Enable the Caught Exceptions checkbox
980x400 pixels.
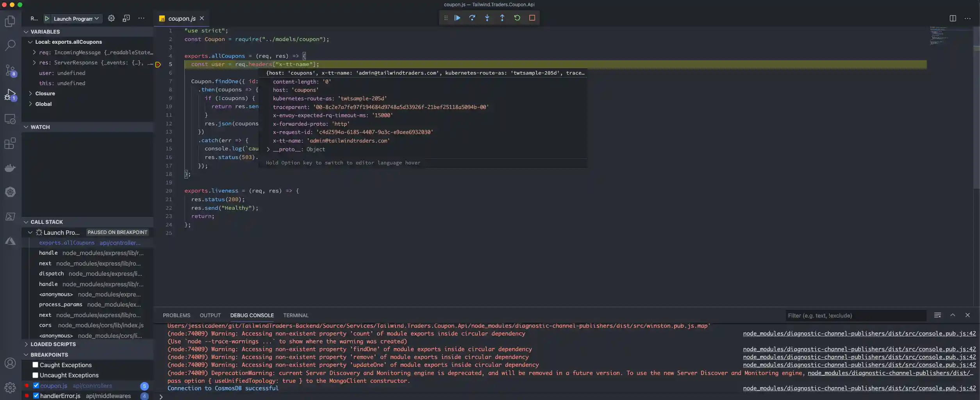pyautogui.click(x=35, y=364)
